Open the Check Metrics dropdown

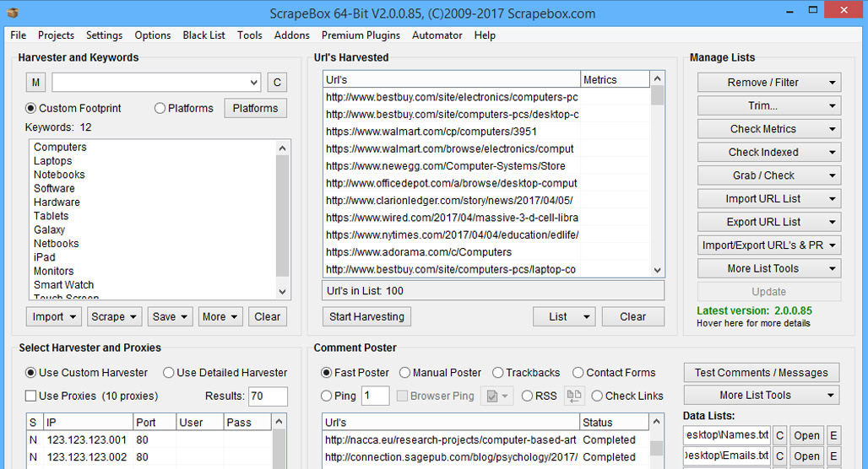click(x=769, y=129)
